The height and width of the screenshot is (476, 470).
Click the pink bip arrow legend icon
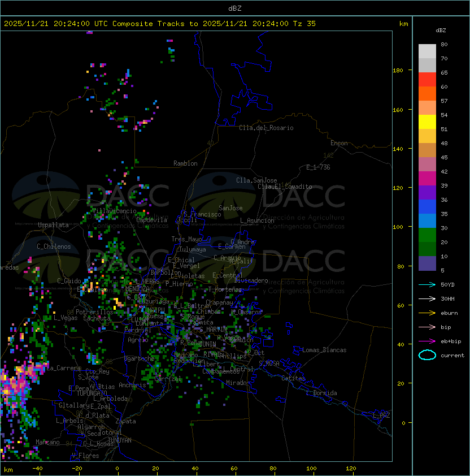pyautogui.click(x=427, y=327)
